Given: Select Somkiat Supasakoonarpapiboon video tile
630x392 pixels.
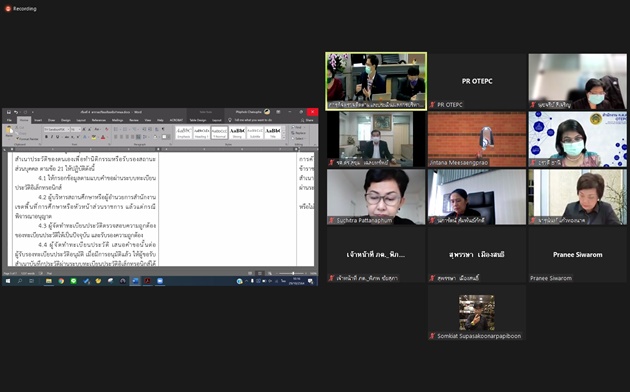Looking at the screenshot, I should (477, 313).
